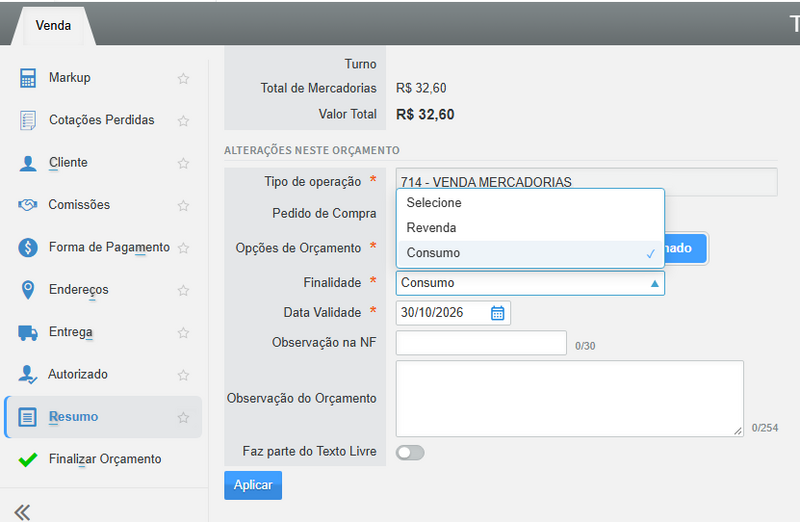Click the partially hidden blue Opções button

pos(686,248)
